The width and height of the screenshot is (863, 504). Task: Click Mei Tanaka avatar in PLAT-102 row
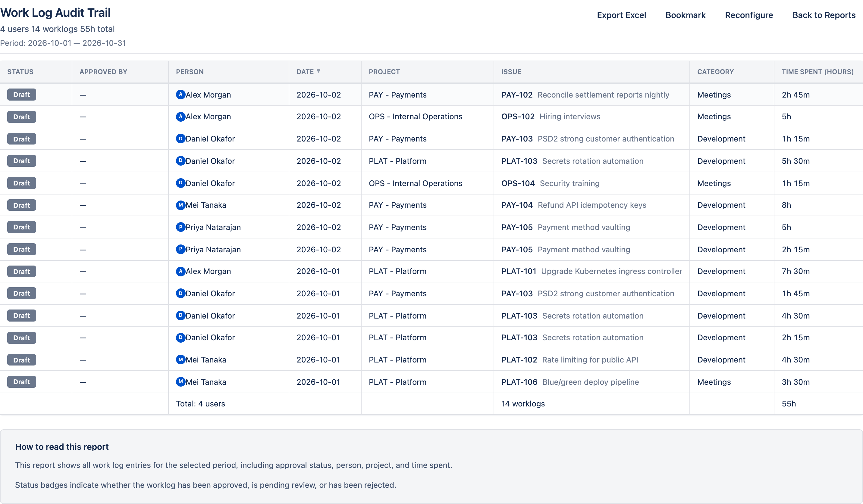point(180,359)
